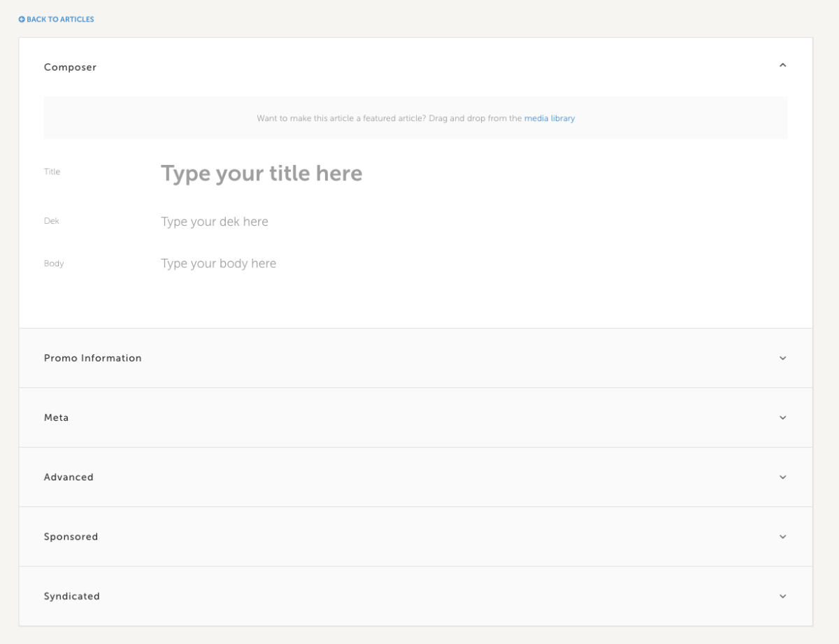Click the Composer section title
The height and width of the screenshot is (644, 839).
point(70,66)
